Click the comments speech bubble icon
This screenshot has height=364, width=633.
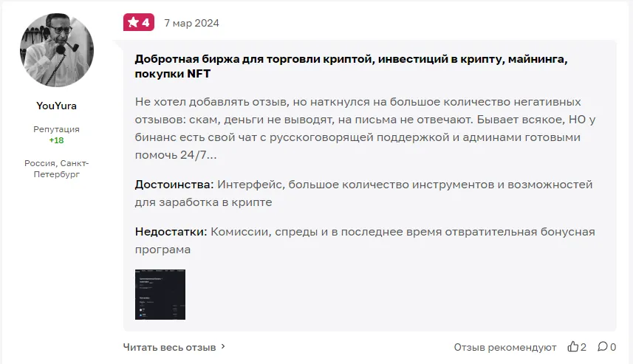602,346
